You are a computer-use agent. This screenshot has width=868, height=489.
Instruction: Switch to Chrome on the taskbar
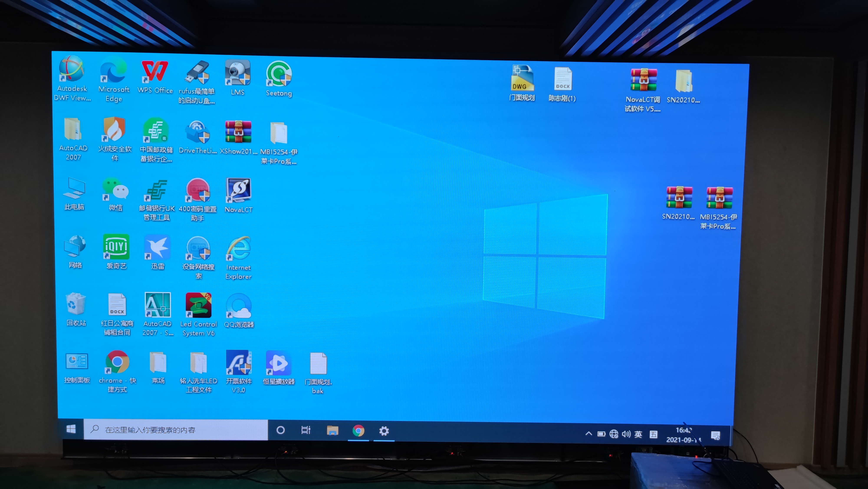358,431
